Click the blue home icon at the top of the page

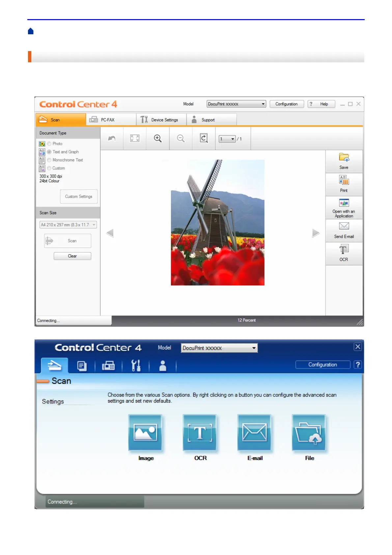tap(31, 31)
